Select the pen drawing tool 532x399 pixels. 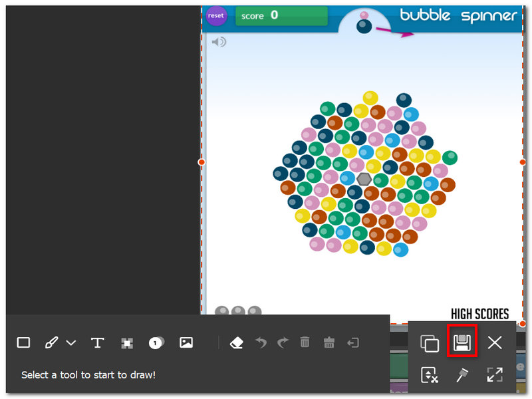(51, 342)
